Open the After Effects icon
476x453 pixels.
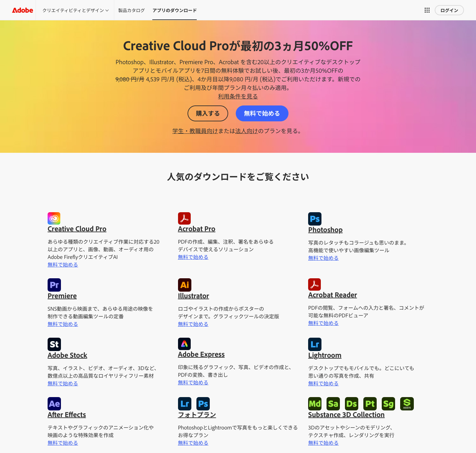54,403
